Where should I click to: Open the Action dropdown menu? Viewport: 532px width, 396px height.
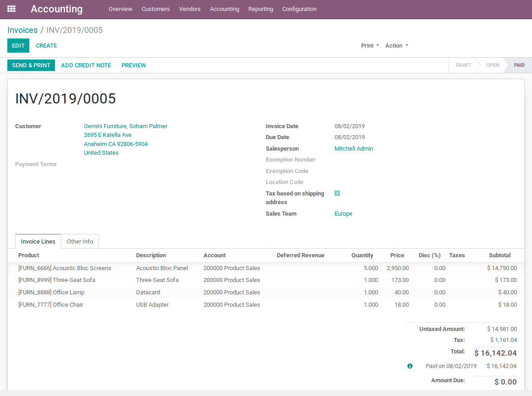click(396, 46)
